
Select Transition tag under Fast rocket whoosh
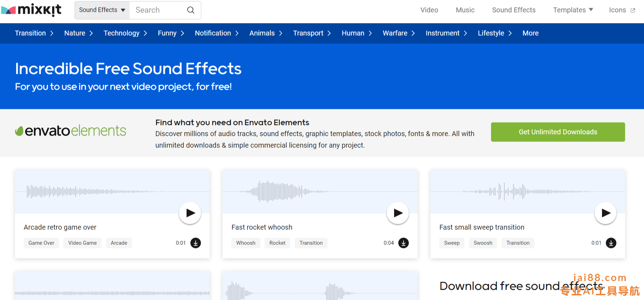(x=311, y=243)
